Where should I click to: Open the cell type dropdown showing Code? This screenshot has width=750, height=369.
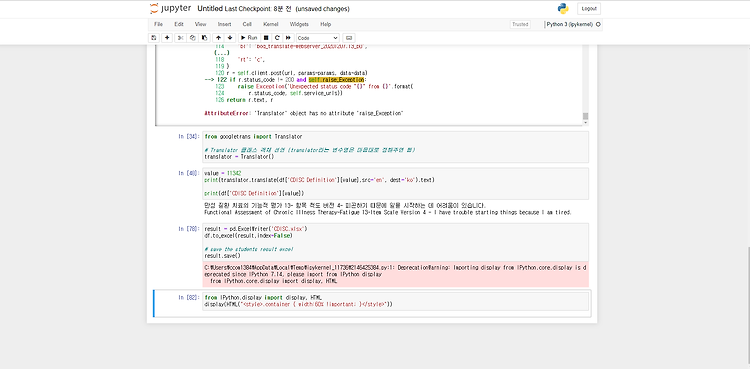click(x=318, y=37)
